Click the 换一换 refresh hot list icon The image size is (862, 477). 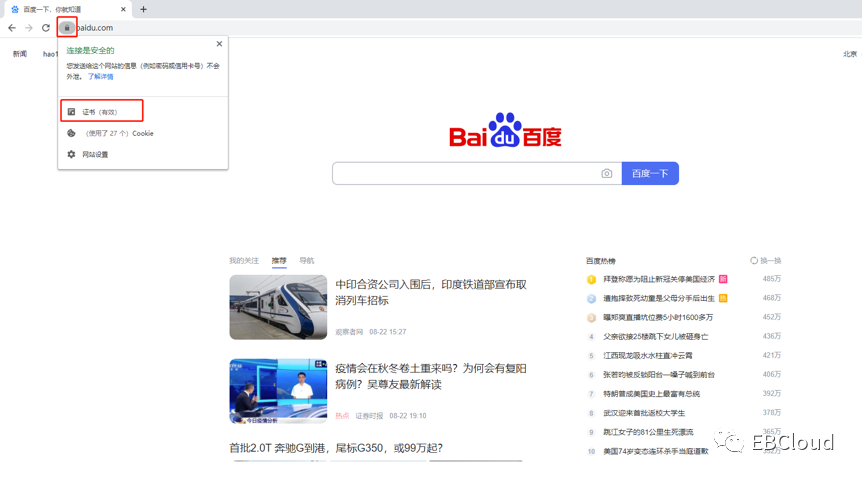point(754,261)
